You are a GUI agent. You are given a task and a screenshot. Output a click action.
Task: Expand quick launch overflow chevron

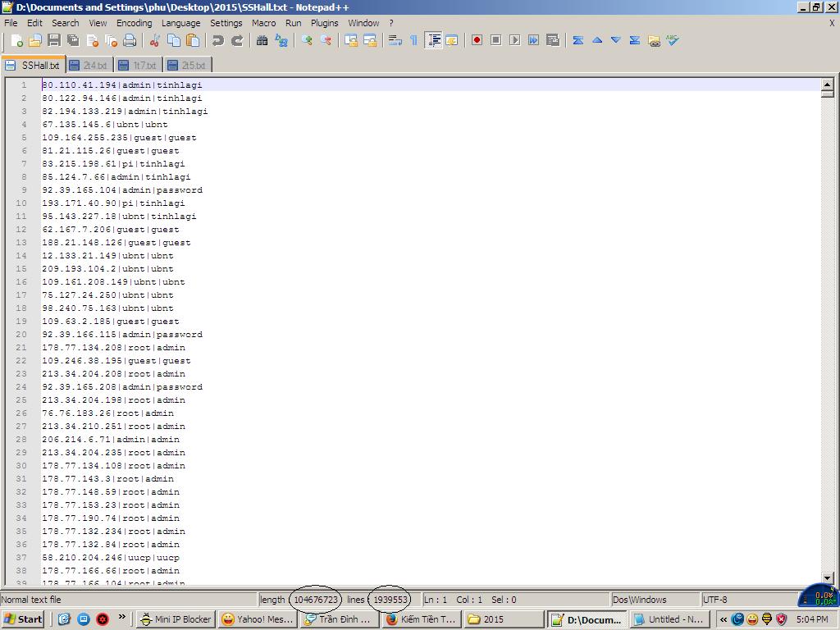tap(121, 617)
